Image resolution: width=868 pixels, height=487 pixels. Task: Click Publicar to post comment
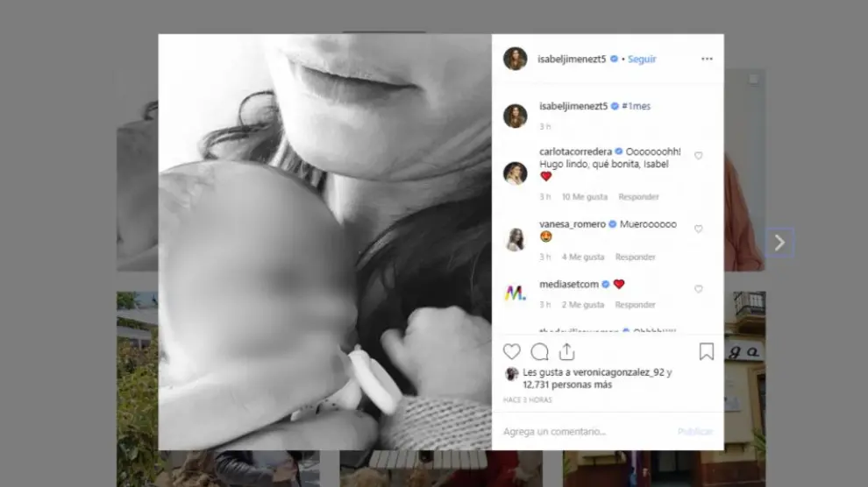click(x=695, y=431)
